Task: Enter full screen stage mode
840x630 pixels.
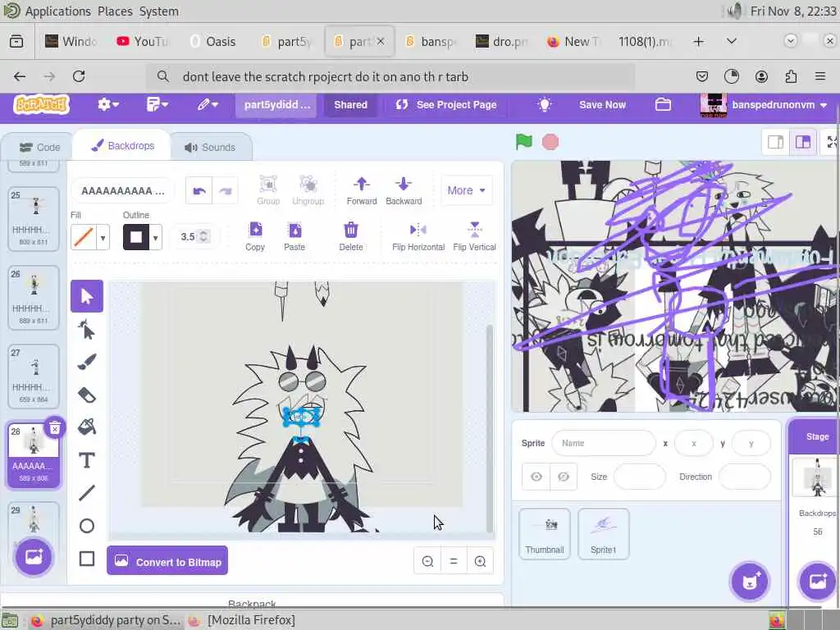Action: pos(832,142)
